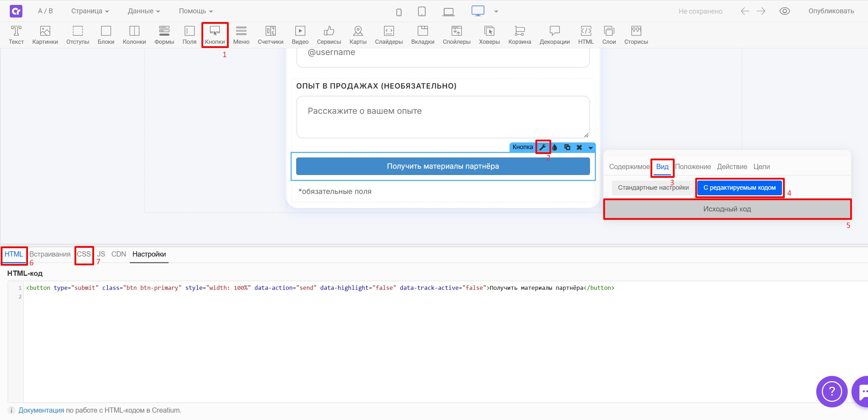
Task: Switch to mobile phone viewport
Action: click(x=399, y=12)
